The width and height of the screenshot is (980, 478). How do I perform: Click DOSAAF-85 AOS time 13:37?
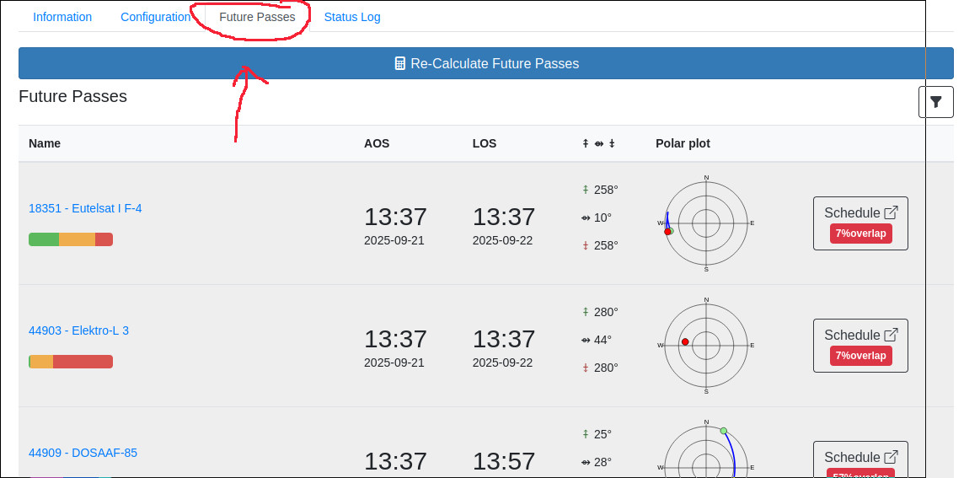[396, 461]
